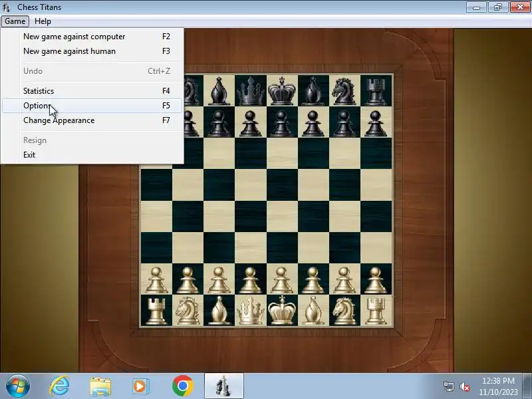This screenshot has width=532, height=399.
Task: Open the muted volume tray icon
Action: [x=464, y=386]
